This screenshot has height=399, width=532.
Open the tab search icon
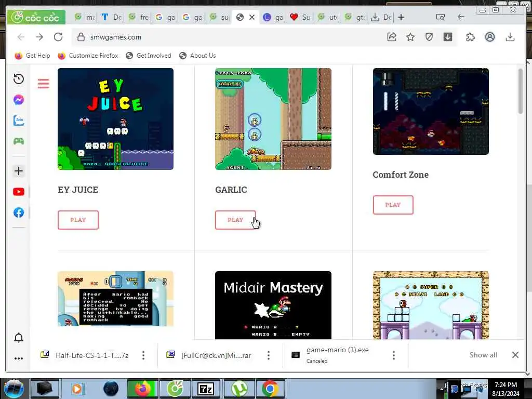pos(441,17)
